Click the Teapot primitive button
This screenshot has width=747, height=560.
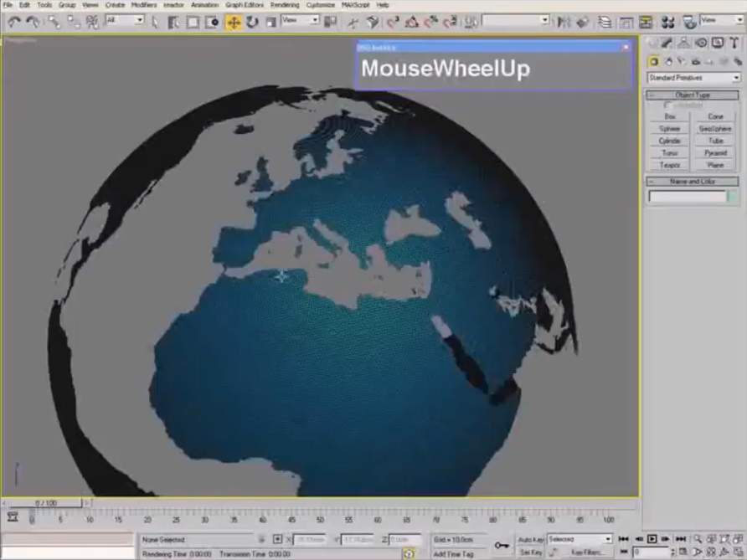pyautogui.click(x=670, y=165)
